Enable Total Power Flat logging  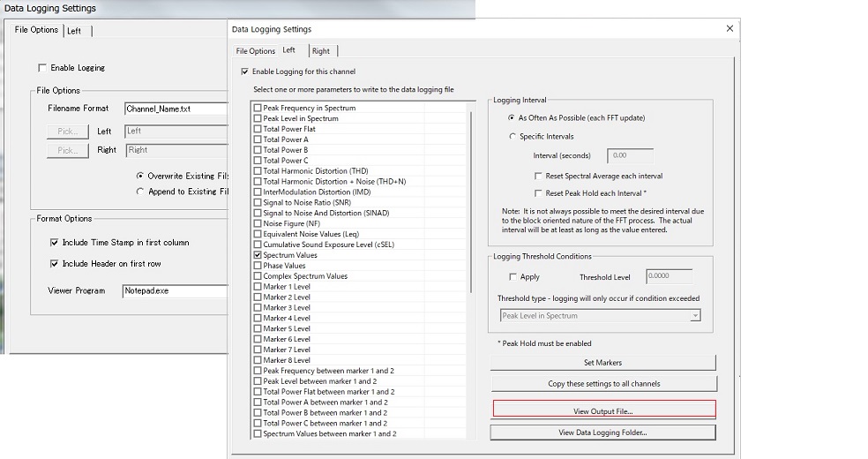point(258,129)
